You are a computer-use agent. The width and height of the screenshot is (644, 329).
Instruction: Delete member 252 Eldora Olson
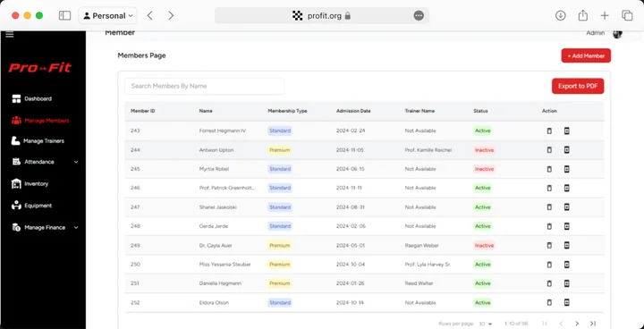(x=549, y=303)
